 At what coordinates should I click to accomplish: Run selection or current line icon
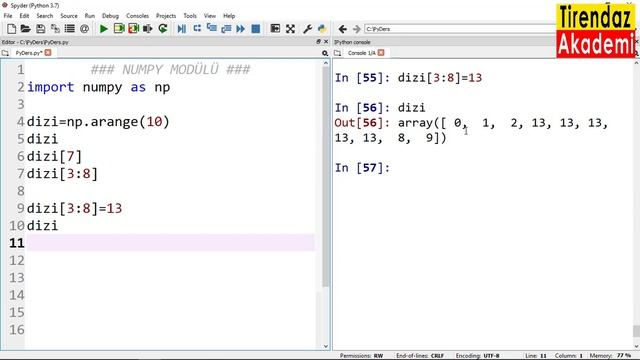click(148, 29)
